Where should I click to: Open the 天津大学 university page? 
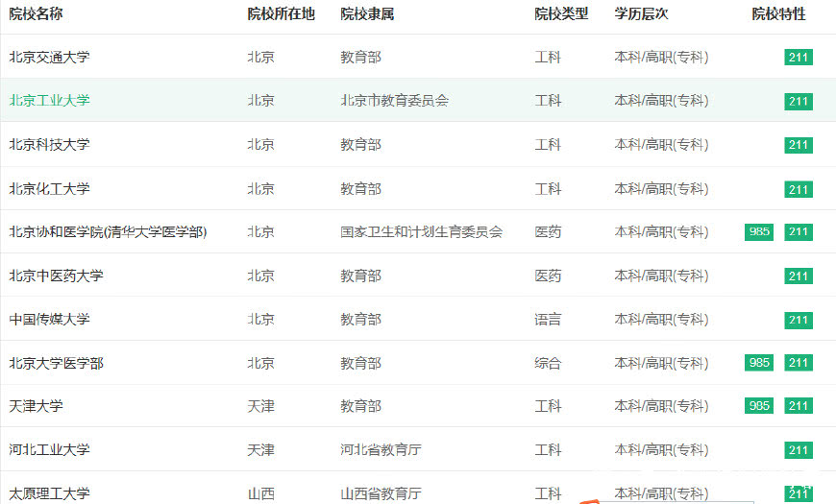(37, 407)
